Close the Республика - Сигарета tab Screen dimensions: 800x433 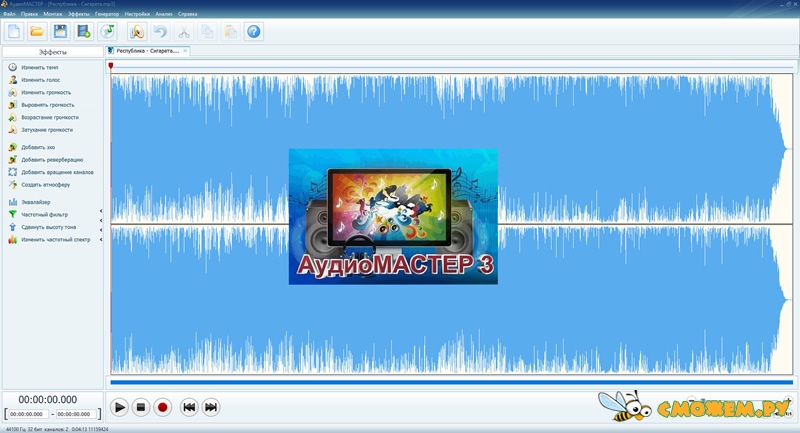tap(185, 50)
